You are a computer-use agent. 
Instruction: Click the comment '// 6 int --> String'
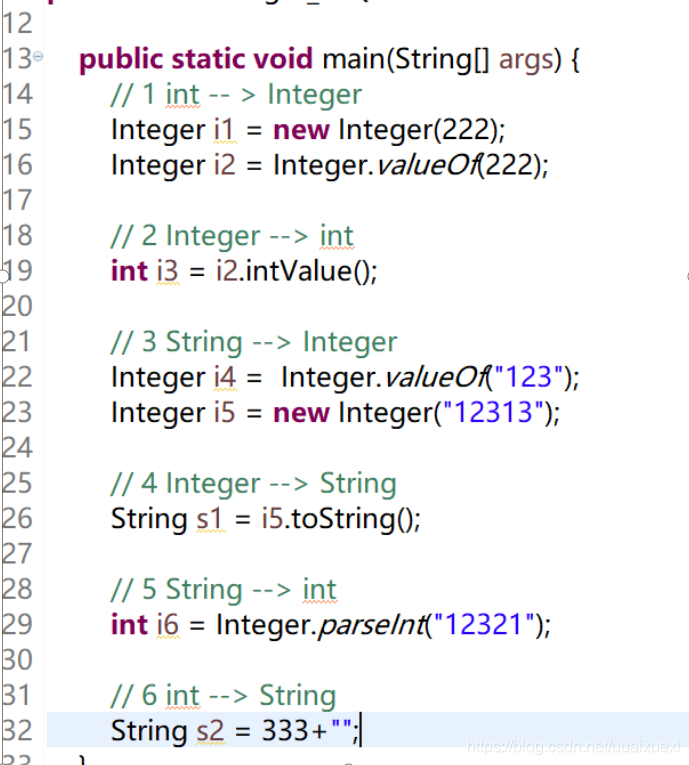(x=223, y=695)
